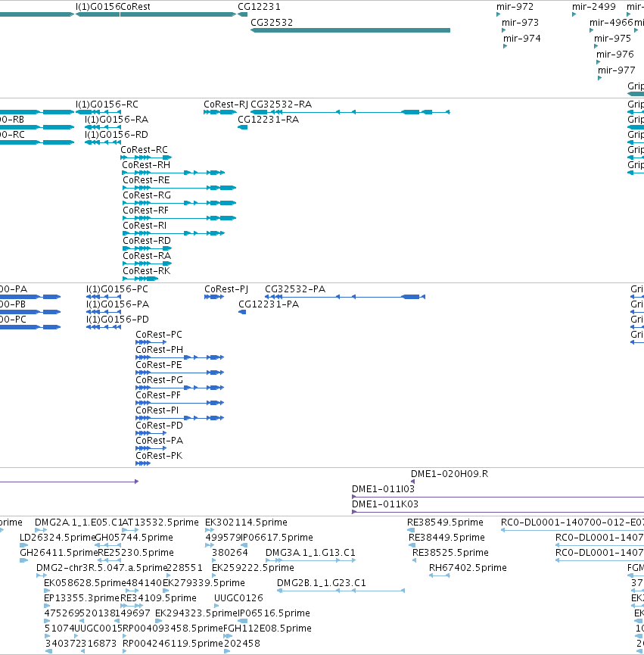The height and width of the screenshot is (655, 644).
Task: Select the CoRest-PJ protein feature
Action: pyautogui.click(x=214, y=297)
